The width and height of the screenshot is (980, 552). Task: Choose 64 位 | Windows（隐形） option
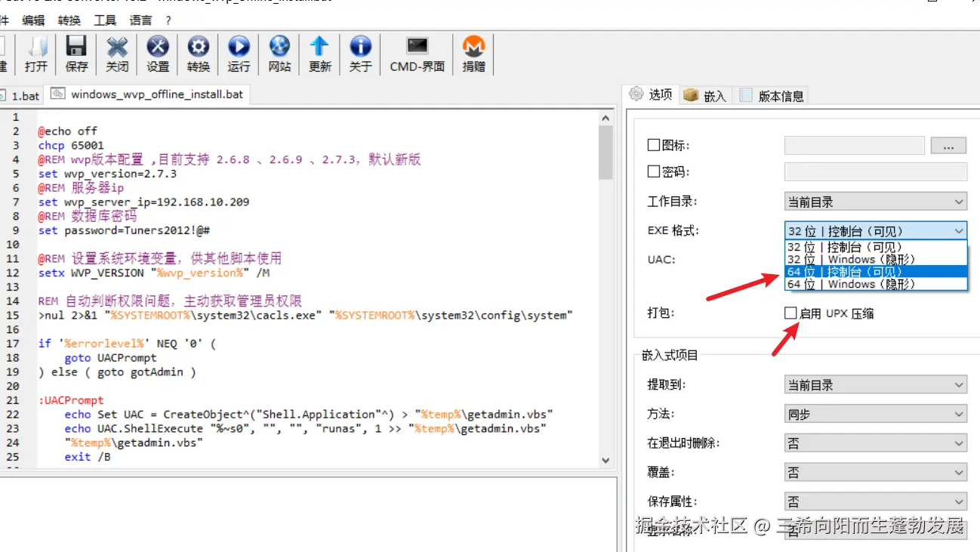876,284
